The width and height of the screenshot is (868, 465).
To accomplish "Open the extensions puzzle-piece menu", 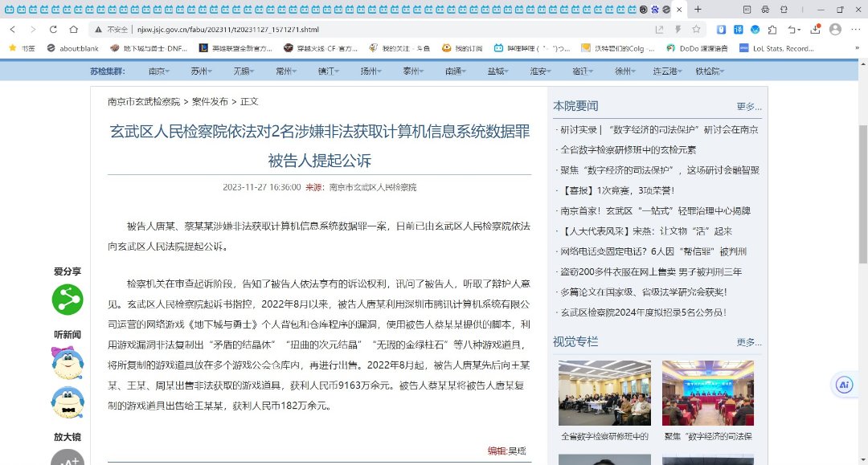I will coord(772,29).
